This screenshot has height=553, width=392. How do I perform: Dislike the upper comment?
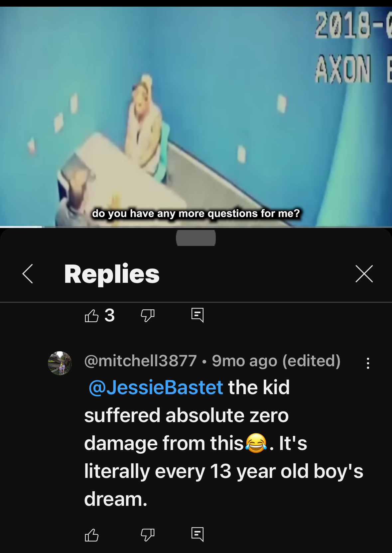pos(148,315)
